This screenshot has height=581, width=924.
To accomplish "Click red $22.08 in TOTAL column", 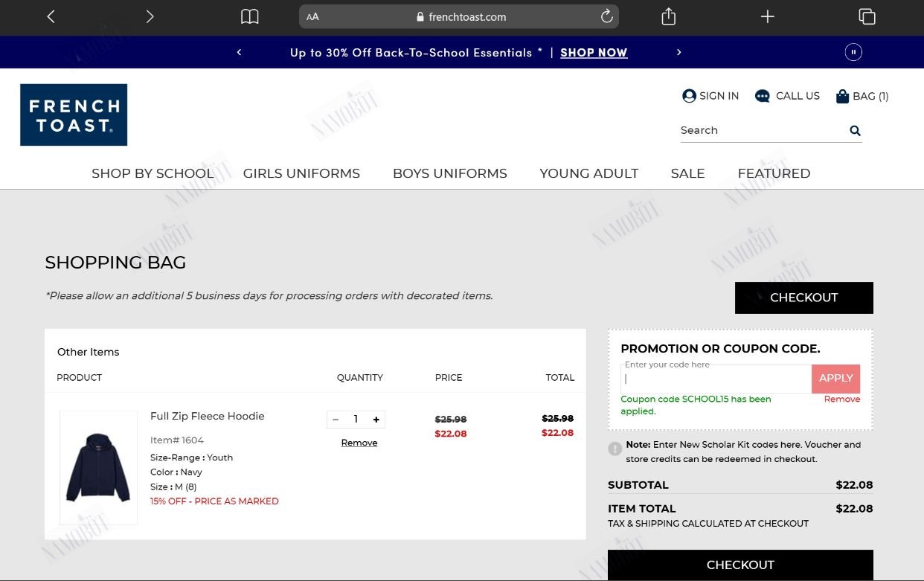I will [558, 433].
